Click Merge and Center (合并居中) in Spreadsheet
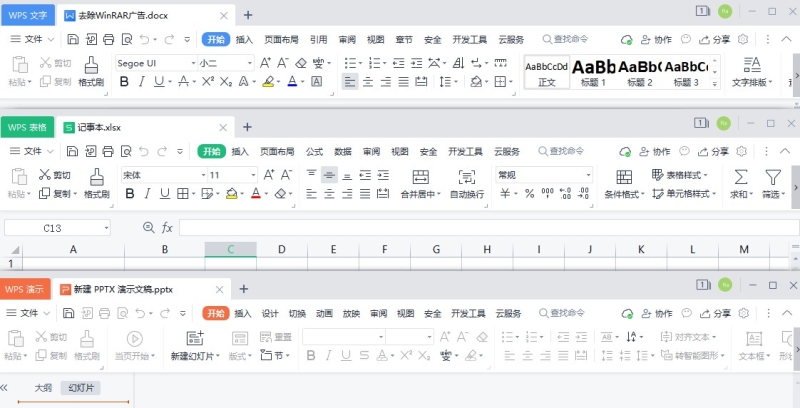 pyautogui.click(x=421, y=184)
